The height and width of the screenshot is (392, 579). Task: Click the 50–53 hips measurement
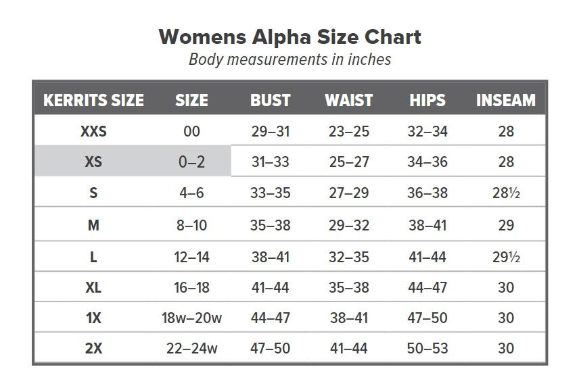click(x=427, y=349)
